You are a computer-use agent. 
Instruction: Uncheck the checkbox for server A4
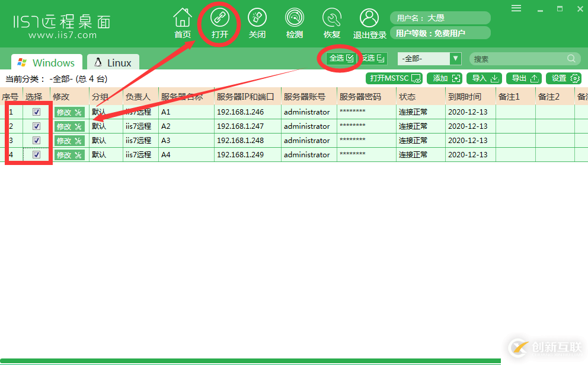point(36,154)
